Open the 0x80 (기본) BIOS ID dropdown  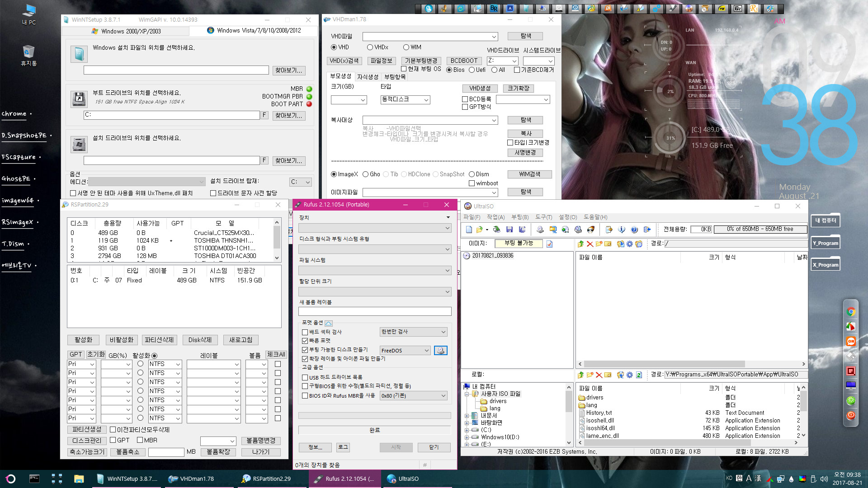414,396
